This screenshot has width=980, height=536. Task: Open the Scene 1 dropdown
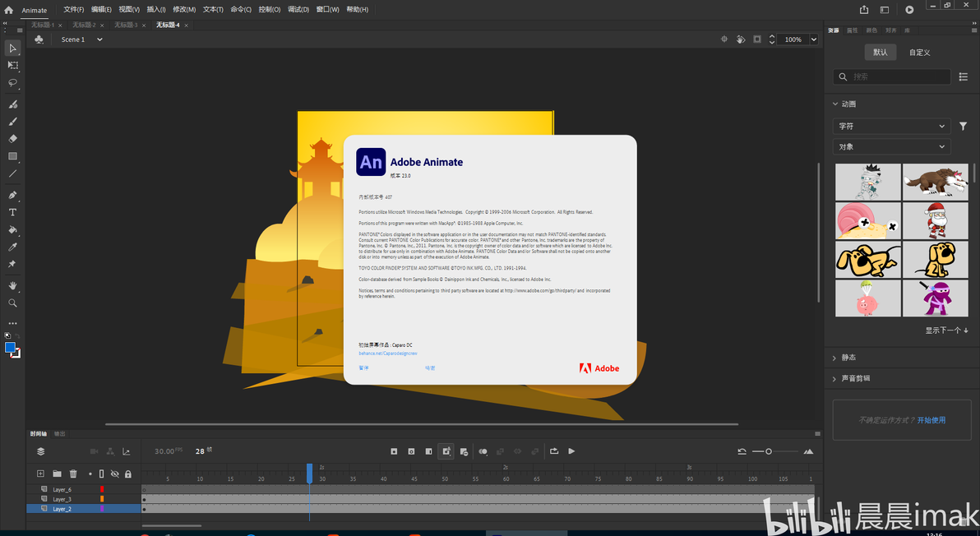(81, 39)
